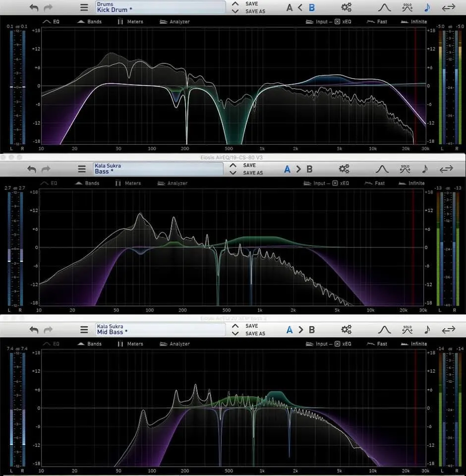Screen dimensions: 466x476
Task: Toggle Solo band icon in Kick Drum window
Action: click(407, 7)
